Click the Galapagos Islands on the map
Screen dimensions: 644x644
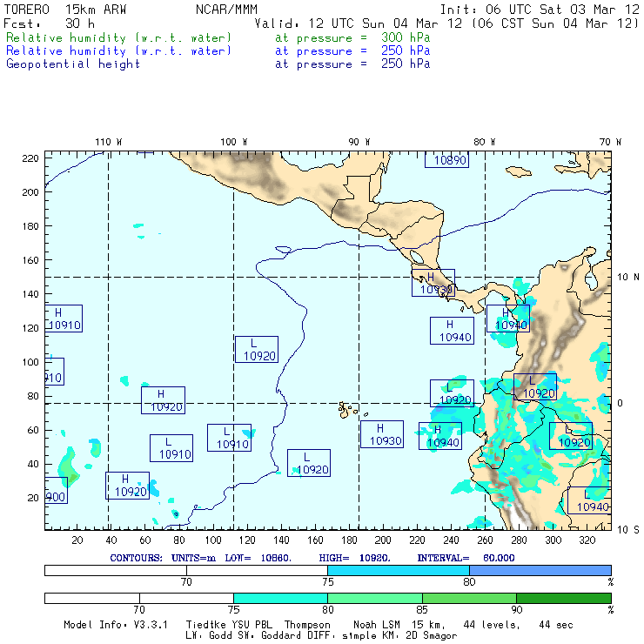pos(348,409)
